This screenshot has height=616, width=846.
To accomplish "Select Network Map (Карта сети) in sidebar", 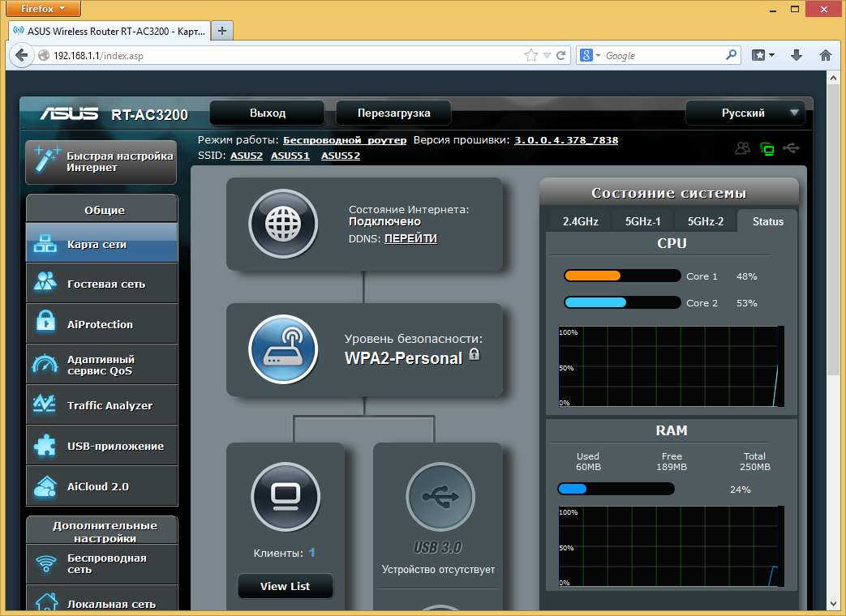I will 101,244.
